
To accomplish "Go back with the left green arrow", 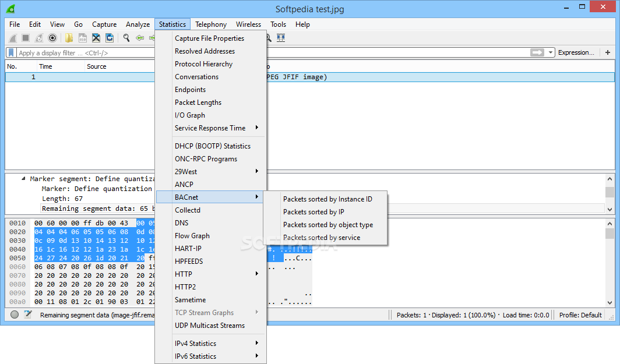I will 140,38.
